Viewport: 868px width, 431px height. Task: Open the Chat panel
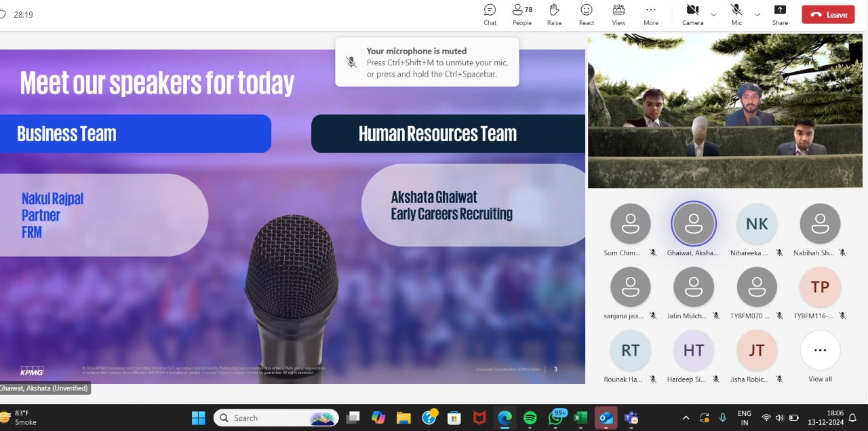point(490,14)
